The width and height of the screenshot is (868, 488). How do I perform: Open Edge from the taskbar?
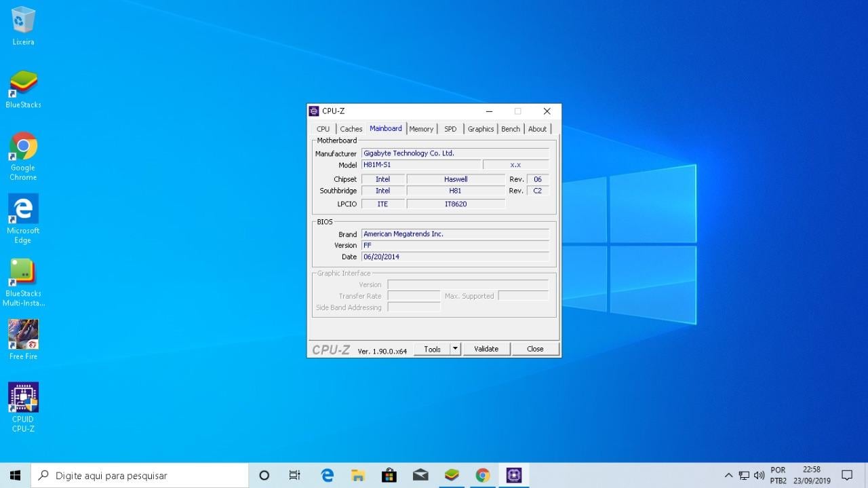point(328,475)
